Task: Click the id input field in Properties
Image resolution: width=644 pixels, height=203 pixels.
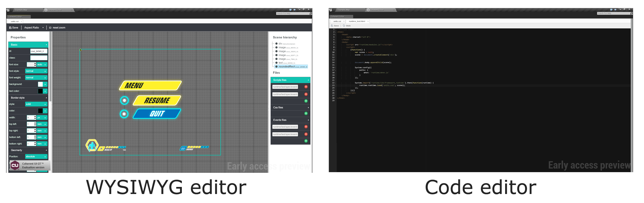Action: 39,51
